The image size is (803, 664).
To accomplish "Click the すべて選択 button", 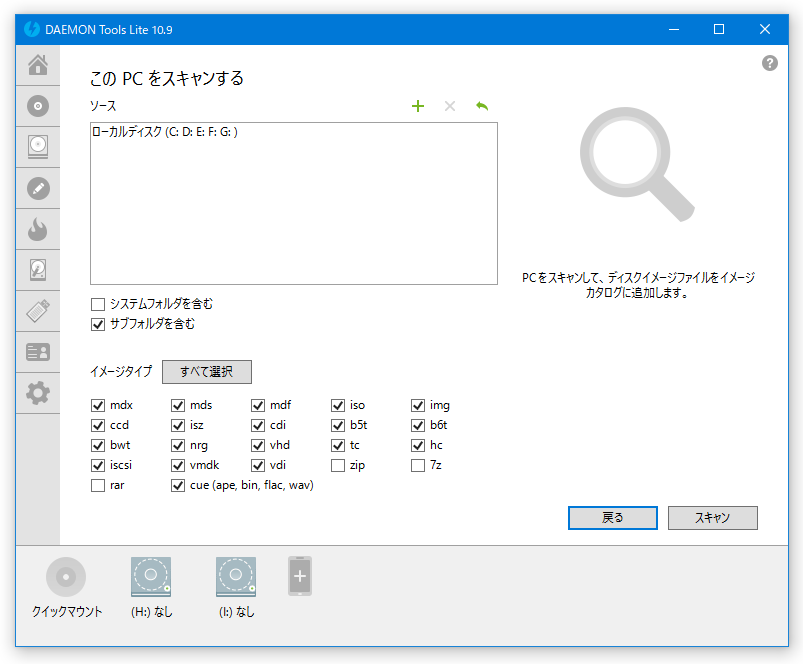I will click(x=207, y=372).
